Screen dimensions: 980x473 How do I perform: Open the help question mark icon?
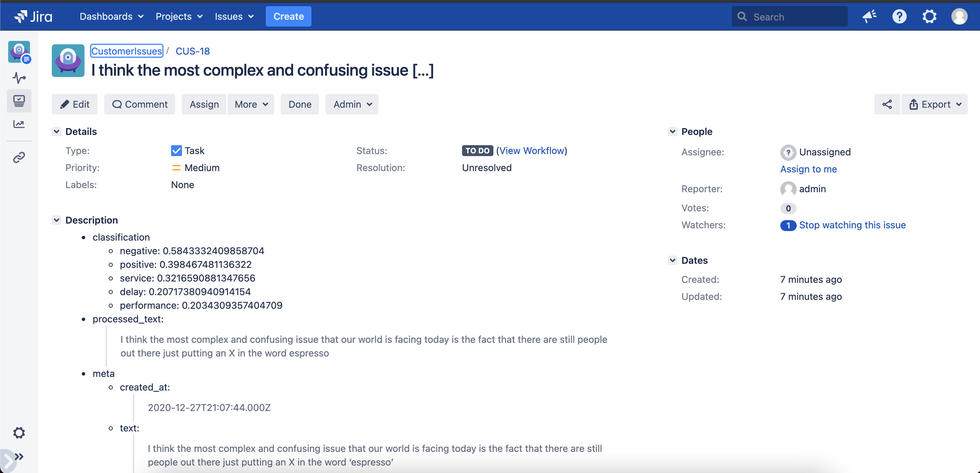pyautogui.click(x=899, y=16)
